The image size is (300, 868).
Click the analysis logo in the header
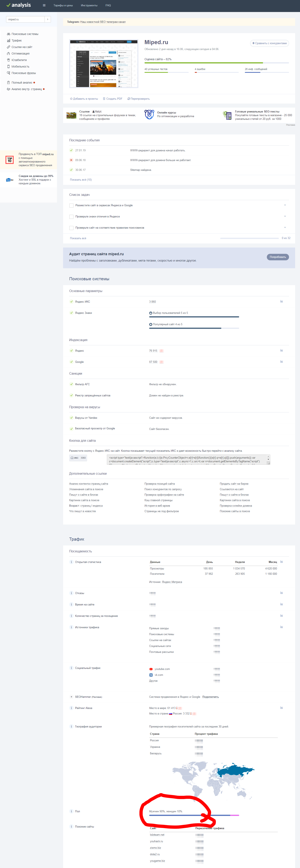tap(19, 5)
